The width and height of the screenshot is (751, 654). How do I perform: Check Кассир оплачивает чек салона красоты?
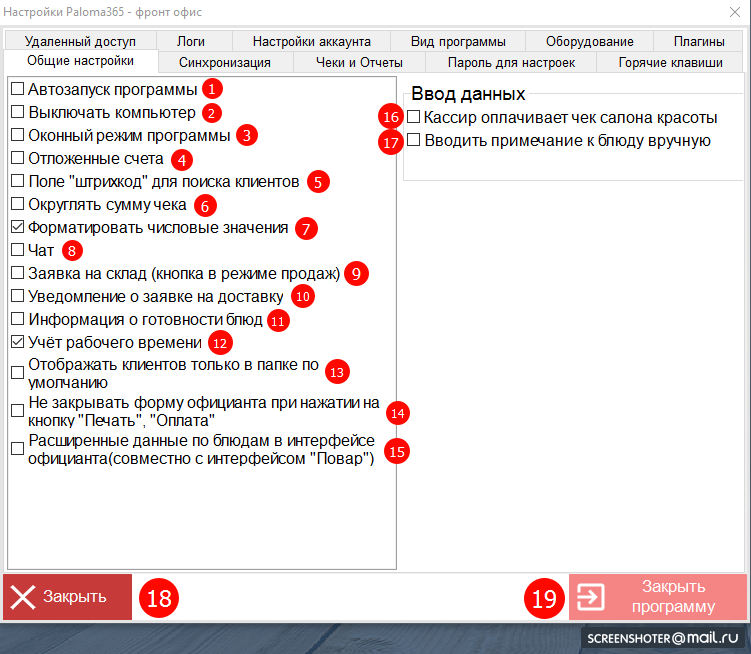tap(414, 118)
